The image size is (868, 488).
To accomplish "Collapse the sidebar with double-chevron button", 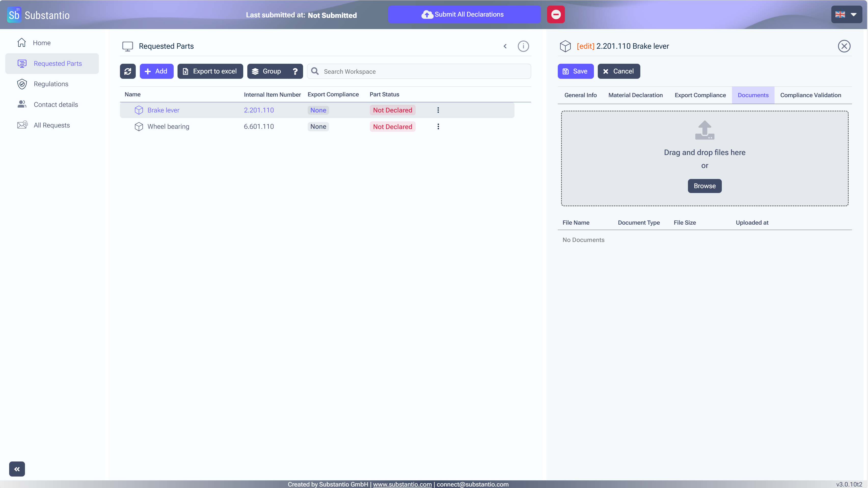I will (x=17, y=469).
